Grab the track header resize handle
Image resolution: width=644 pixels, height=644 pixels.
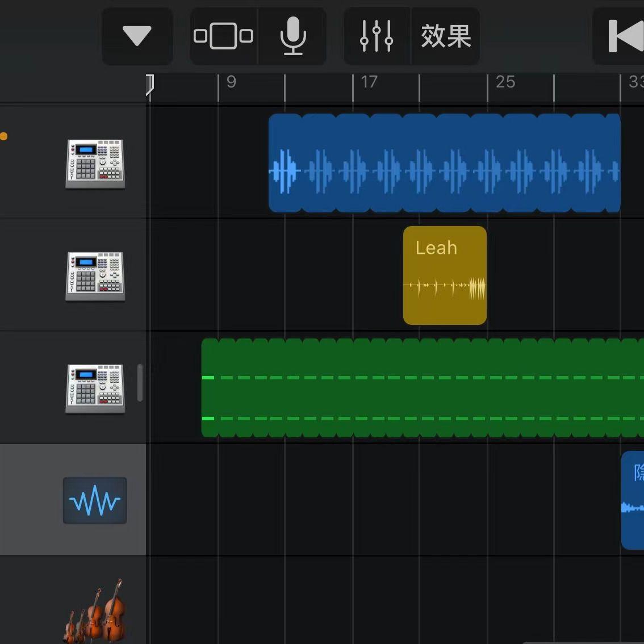[140, 382]
